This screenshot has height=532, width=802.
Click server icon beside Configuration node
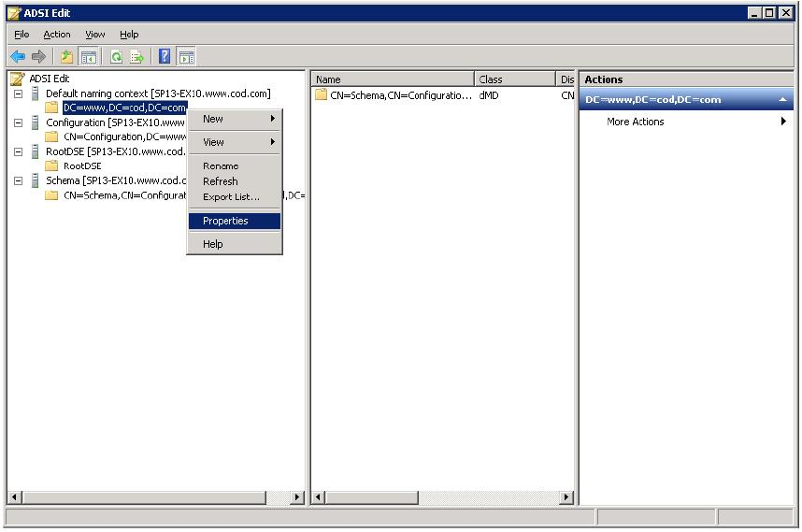click(x=35, y=122)
